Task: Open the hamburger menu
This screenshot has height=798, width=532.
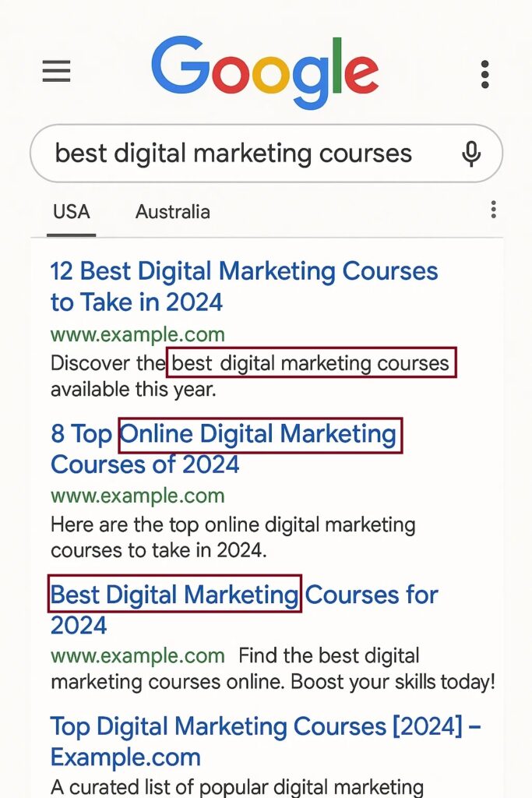Action: (x=56, y=72)
